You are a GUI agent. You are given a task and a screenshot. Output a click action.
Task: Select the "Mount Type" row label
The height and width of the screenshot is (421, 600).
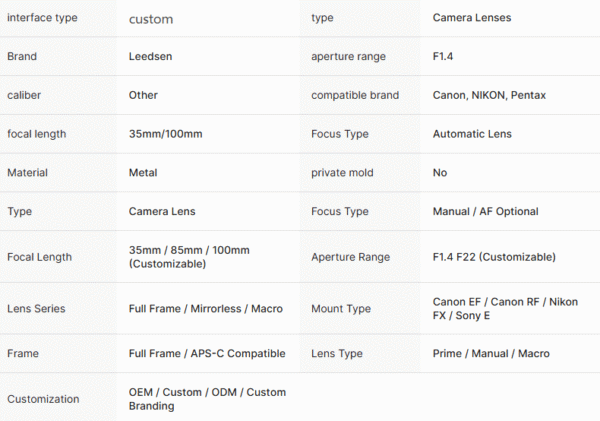point(343,308)
